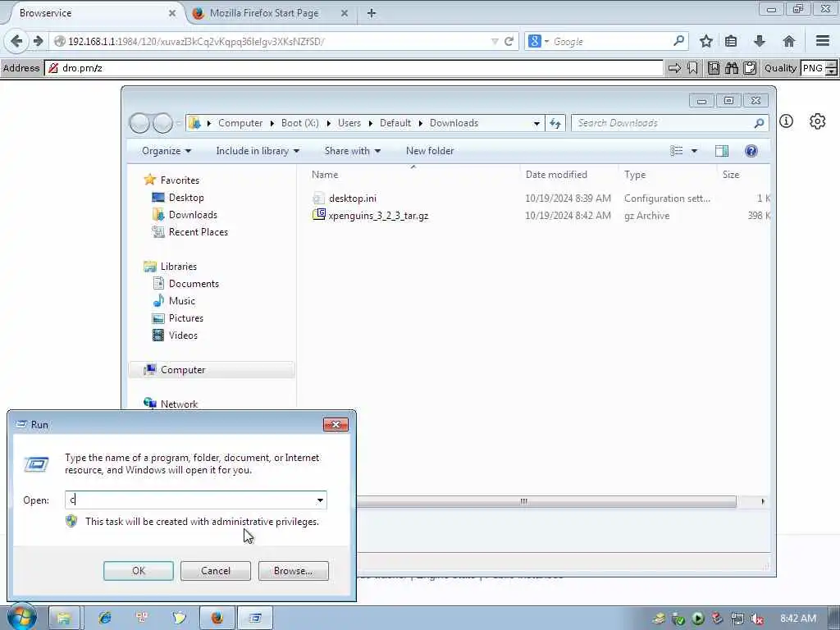Select the xpenguins_3_2_3_tar.gz file

(x=378, y=216)
